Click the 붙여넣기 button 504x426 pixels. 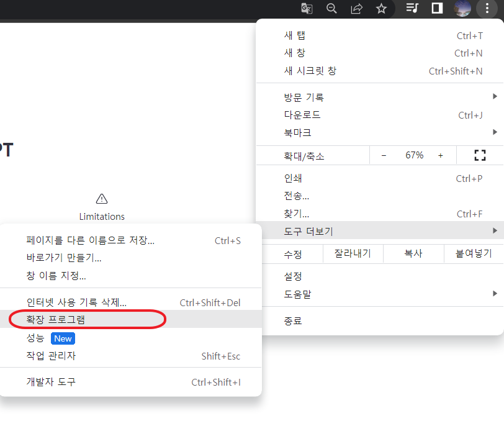(474, 253)
